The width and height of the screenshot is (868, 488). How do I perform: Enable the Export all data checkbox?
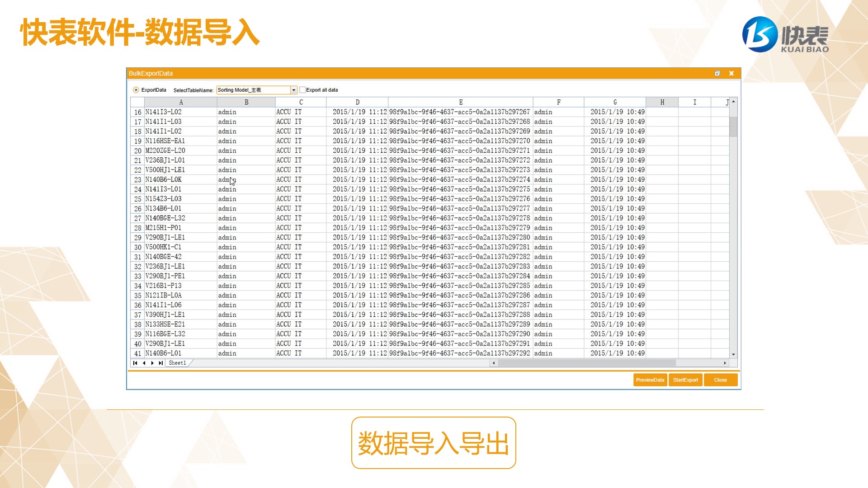(302, 90)
